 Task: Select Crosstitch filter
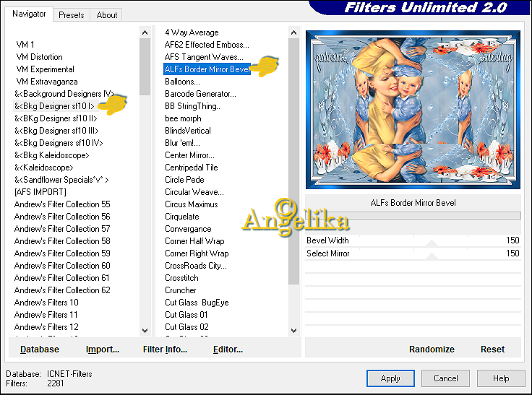pyautogui.click(x=181, y=278)
